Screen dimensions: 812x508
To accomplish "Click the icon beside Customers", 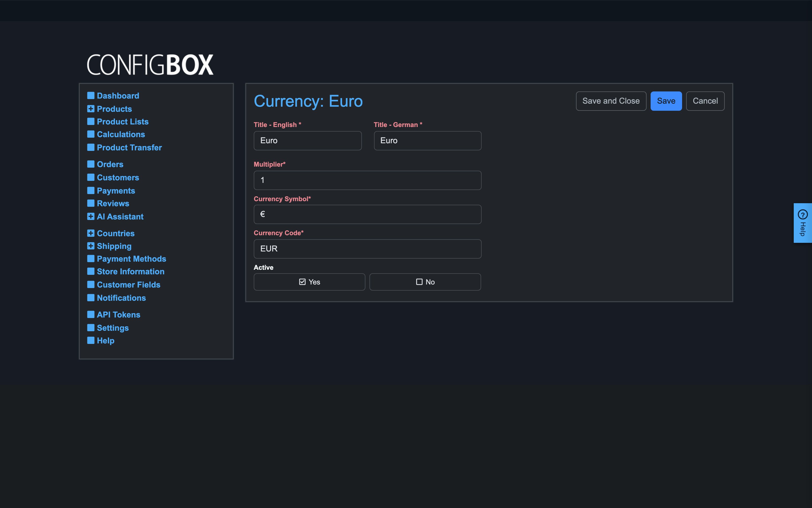I will pyautogui.click(x=91, y=177).
